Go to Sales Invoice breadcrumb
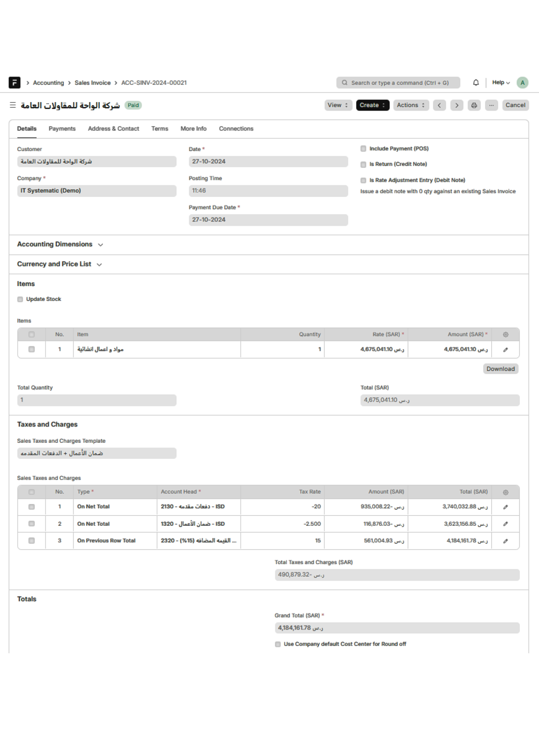The width and height of the screenshot is (539, 756). [92, 83]
